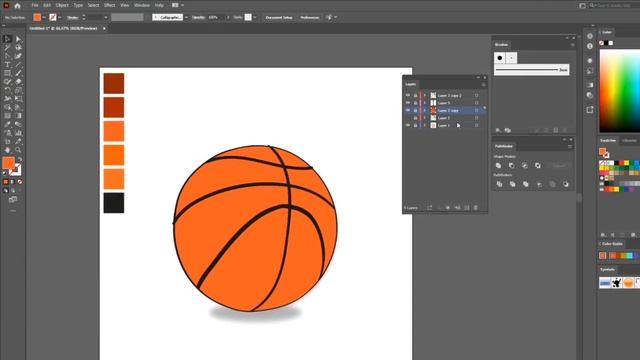Click target circle of Layer 1
The image size is (640, 360).
coord(476,125)
